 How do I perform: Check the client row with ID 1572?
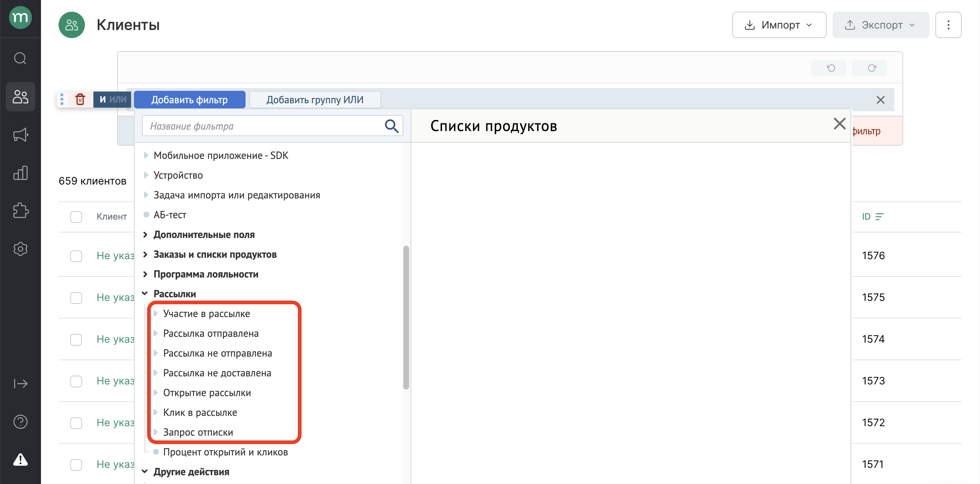pos(76,423)
